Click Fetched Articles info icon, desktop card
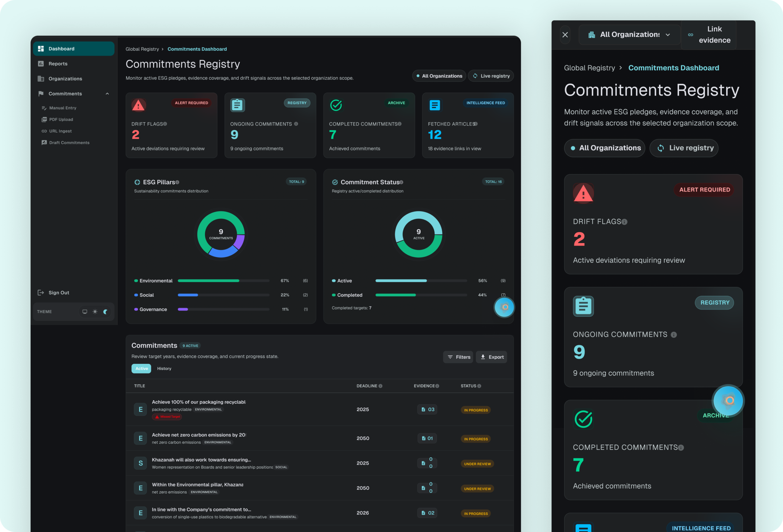The height and width of the screenshot is (532, 783). 476,124
